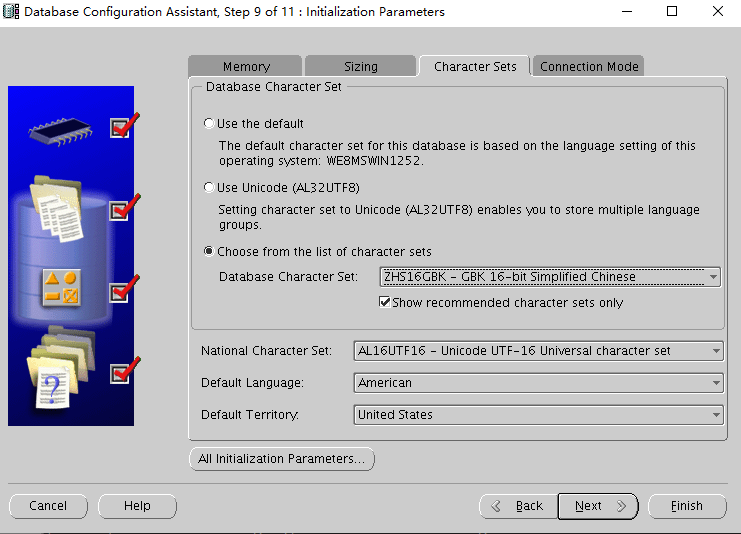Click Next to proceed to step 10

click(598, 506)
